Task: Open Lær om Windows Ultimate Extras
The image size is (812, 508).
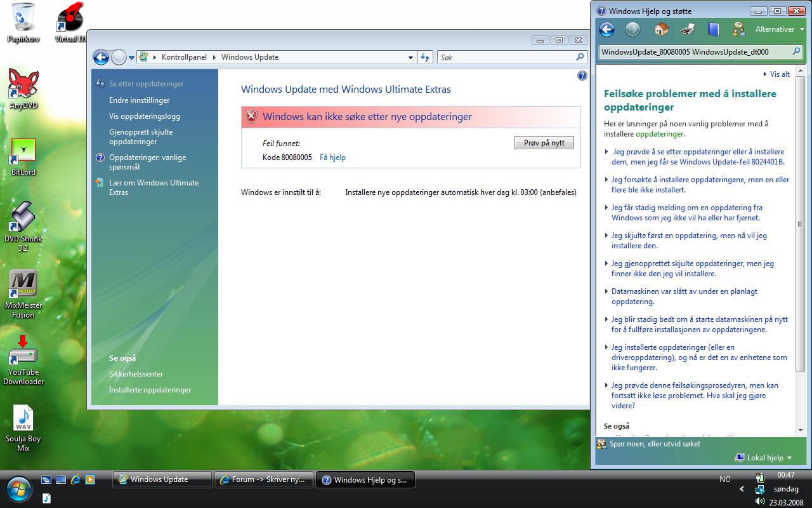Action: coord(154,188)
